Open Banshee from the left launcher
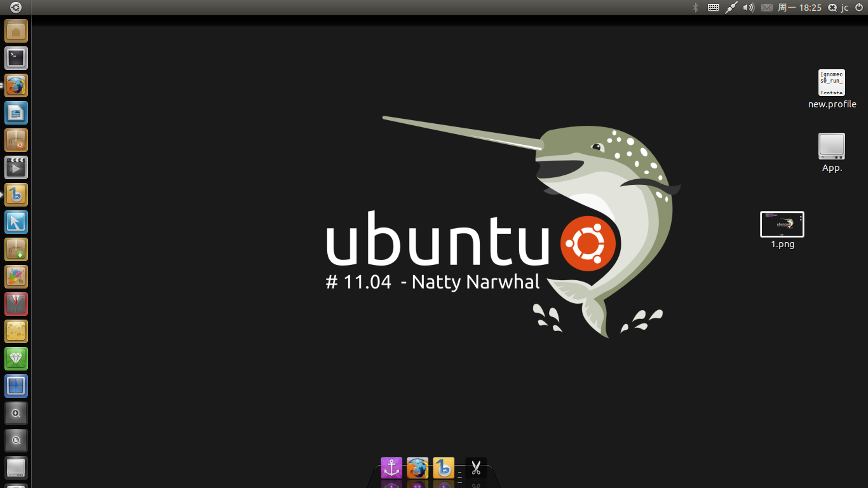Screen dimensions: 868x488 (x=16, y=194)
